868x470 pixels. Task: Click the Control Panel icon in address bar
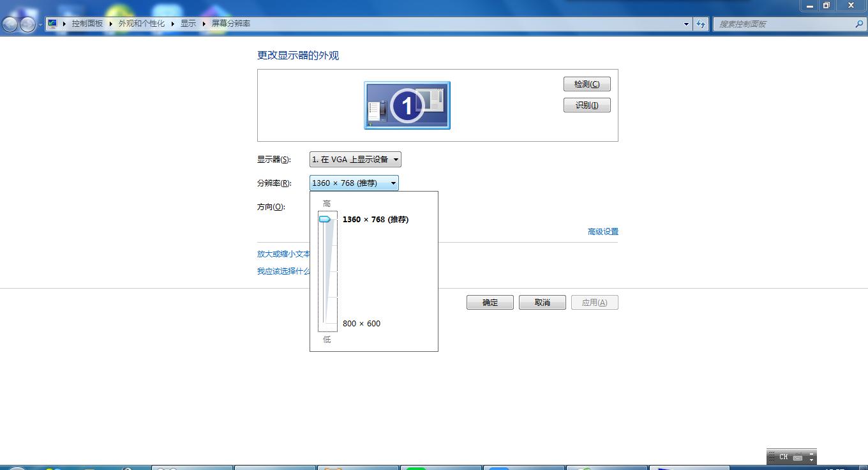pos(52,24)
